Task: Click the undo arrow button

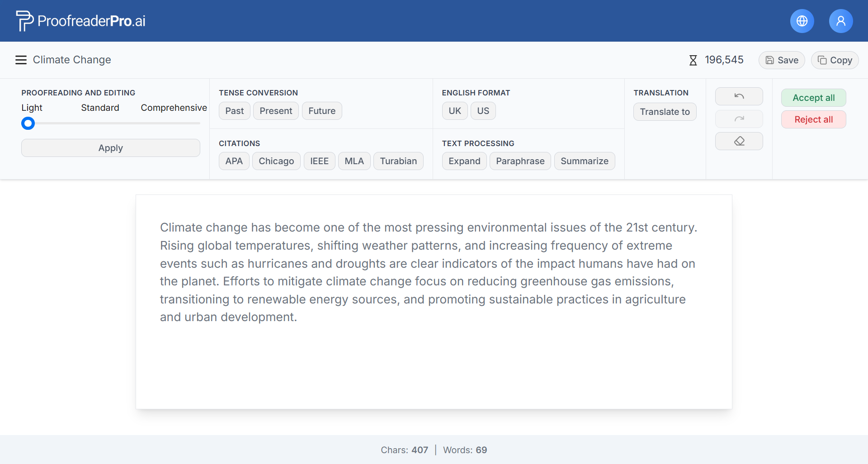Action: pyautogui.click(x=739, y=96)
